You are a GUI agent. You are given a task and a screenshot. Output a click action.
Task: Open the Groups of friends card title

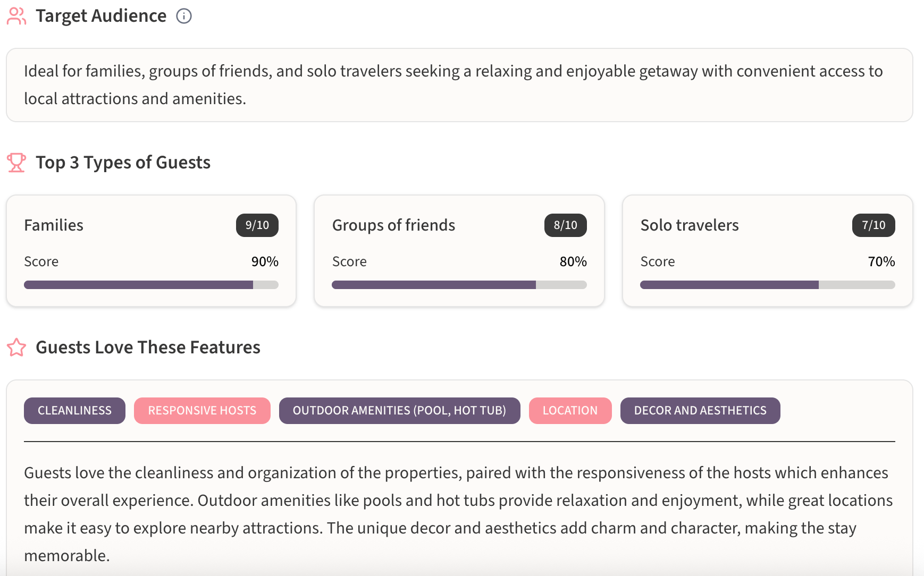coord(393,225)
